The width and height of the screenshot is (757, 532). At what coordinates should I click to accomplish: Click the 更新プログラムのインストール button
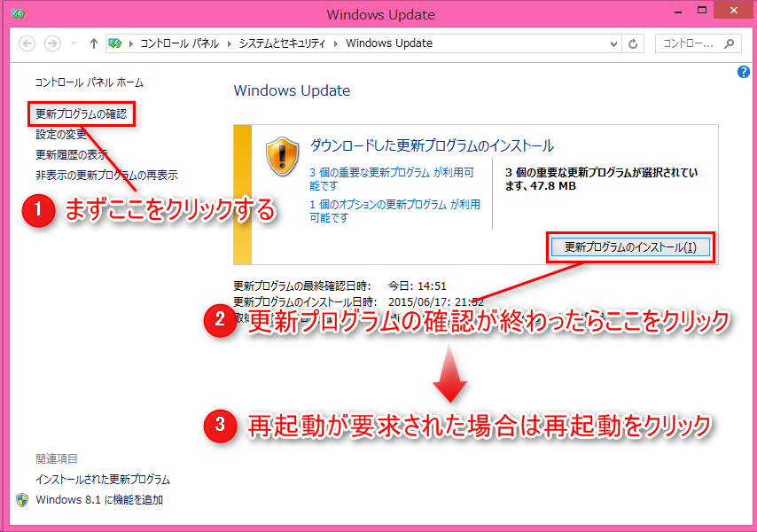click(630, 247)
